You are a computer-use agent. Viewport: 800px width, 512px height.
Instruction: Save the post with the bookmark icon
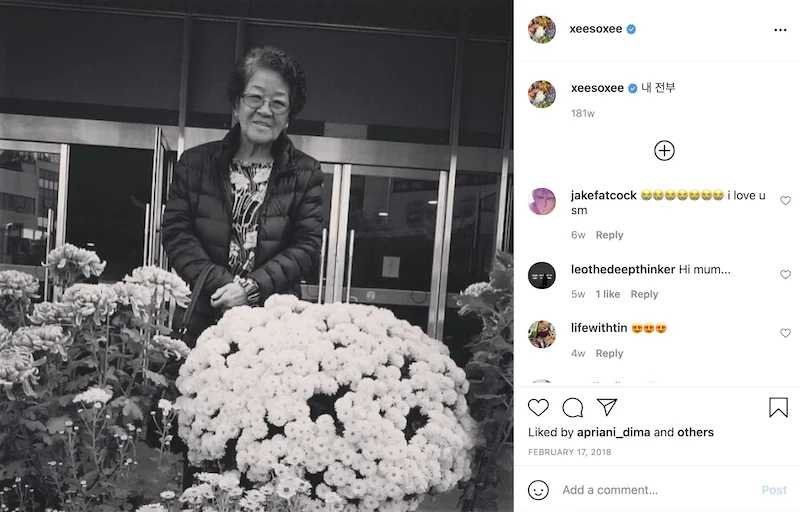[778, 407]
